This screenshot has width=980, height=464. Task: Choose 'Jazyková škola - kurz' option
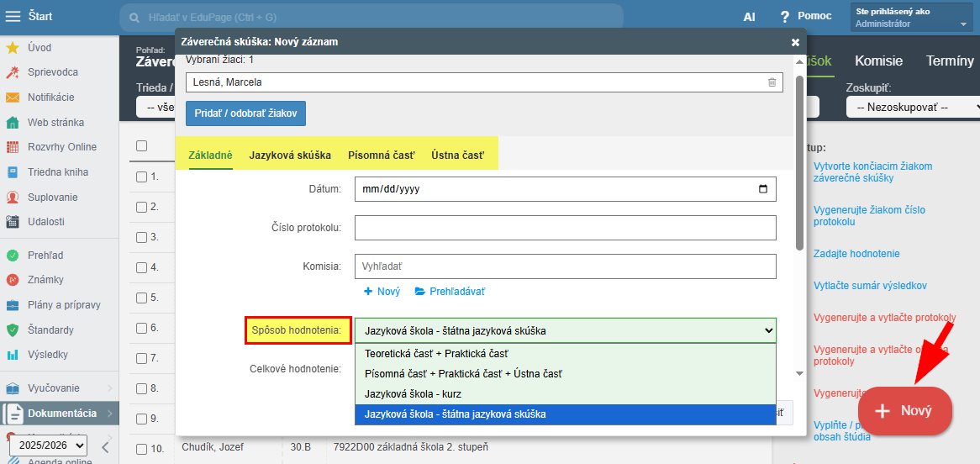point(413,394)
